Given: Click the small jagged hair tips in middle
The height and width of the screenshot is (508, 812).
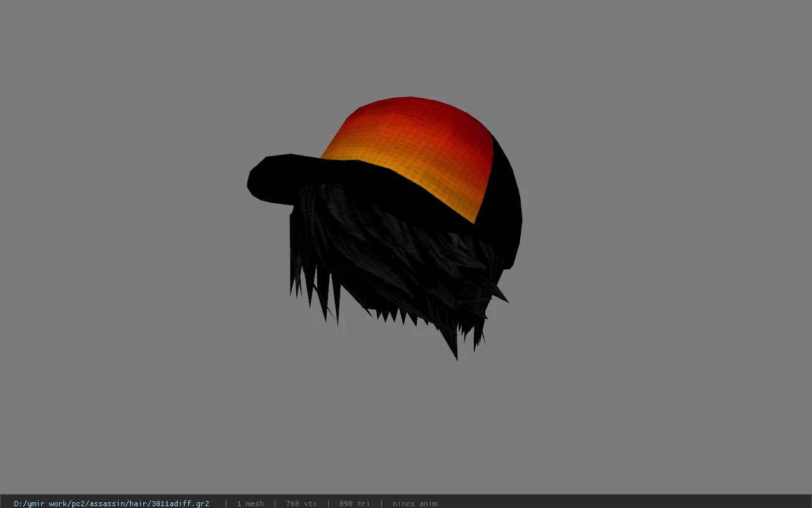Looking at the screenshot, I should pos(393,314).
